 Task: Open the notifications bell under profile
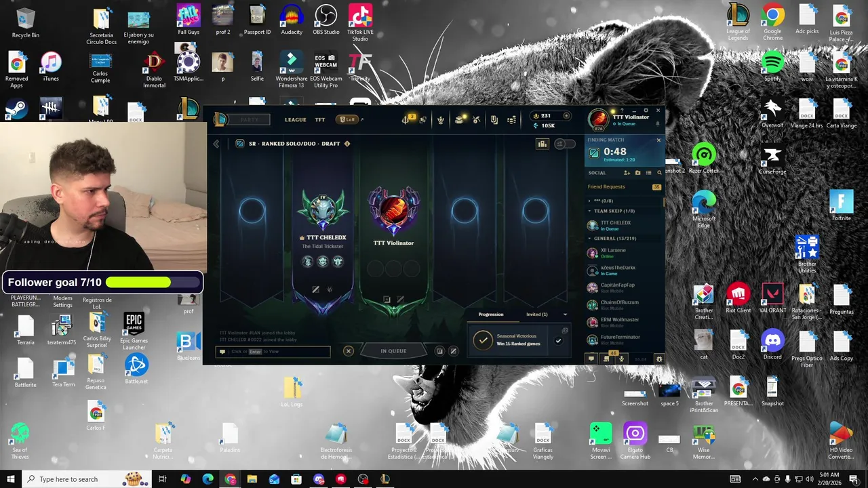[658, 123]
